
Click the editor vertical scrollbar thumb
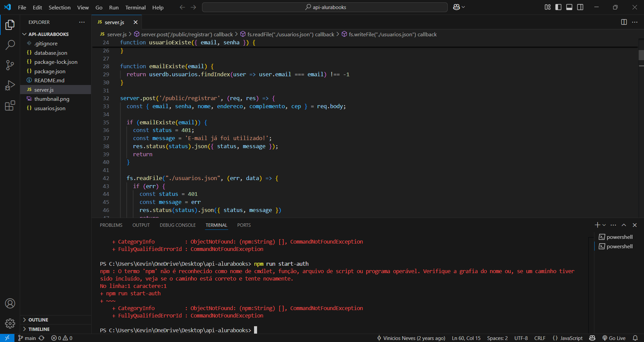(x=641, y=55)
